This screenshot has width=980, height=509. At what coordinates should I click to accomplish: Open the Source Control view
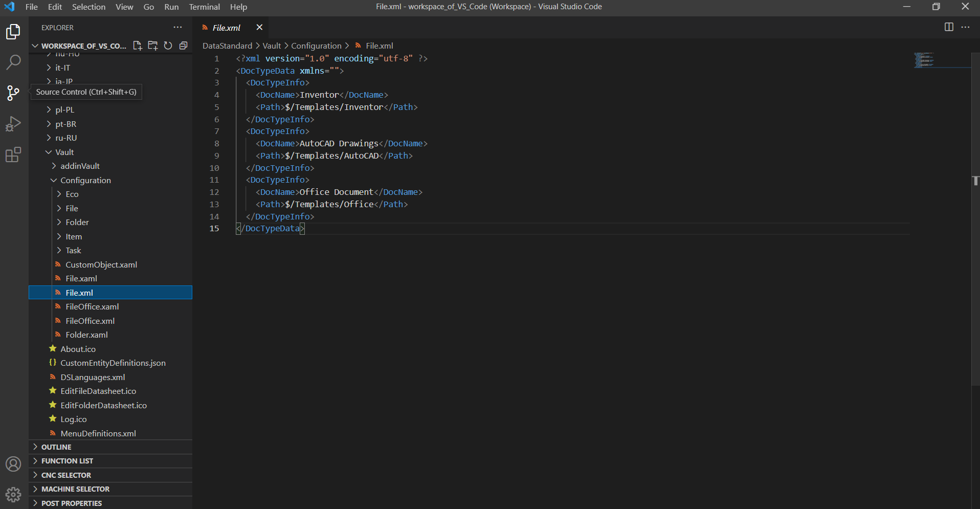pyautogui.click(x=13, y=93)
